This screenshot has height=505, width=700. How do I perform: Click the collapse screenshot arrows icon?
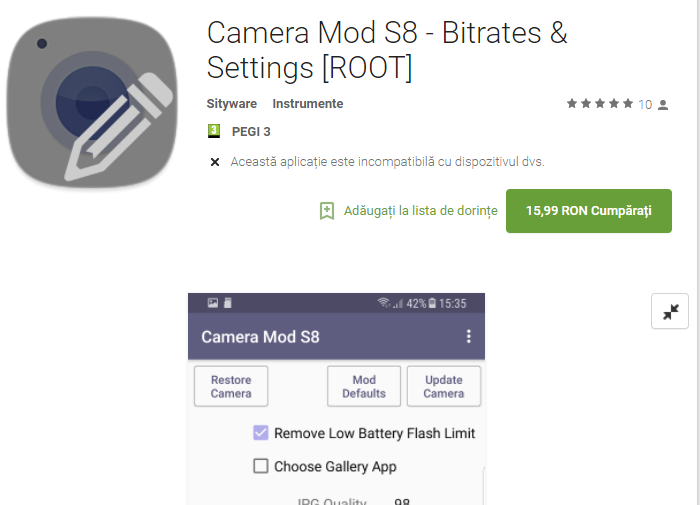coord(670,312)
